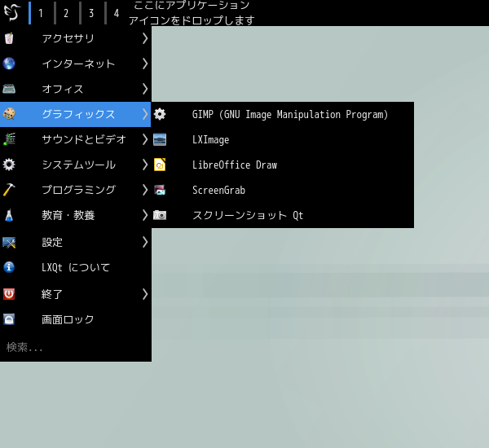Click the アクセサリ category icon

(9, 38)
